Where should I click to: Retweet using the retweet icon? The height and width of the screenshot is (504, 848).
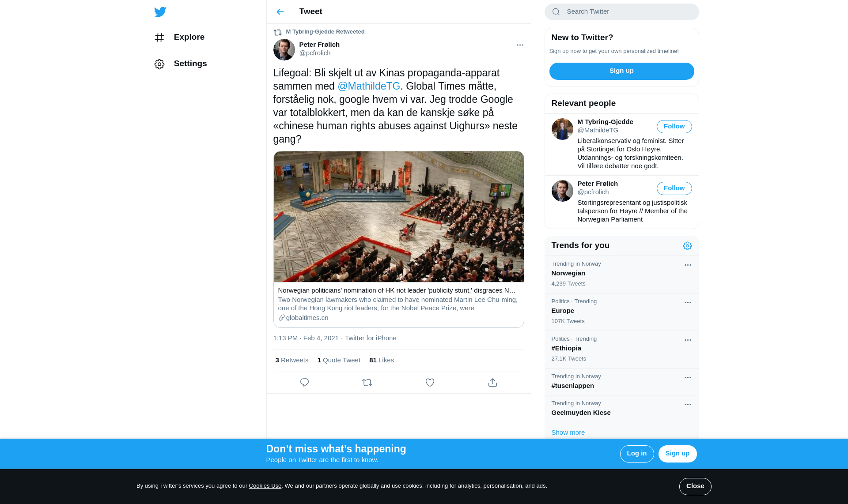(x=367, y=383)
